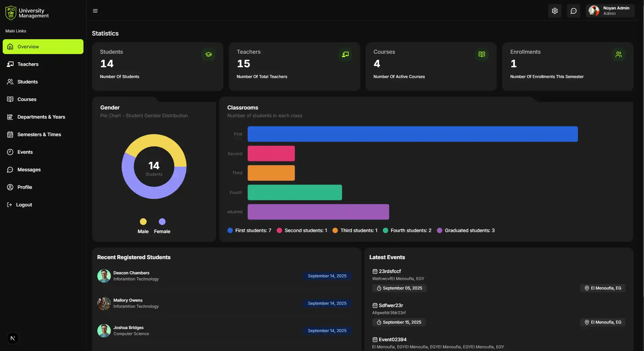Viewport: 644px width, 351px height.
Task: Open the Courses section icon
Action: coord(10,99)
